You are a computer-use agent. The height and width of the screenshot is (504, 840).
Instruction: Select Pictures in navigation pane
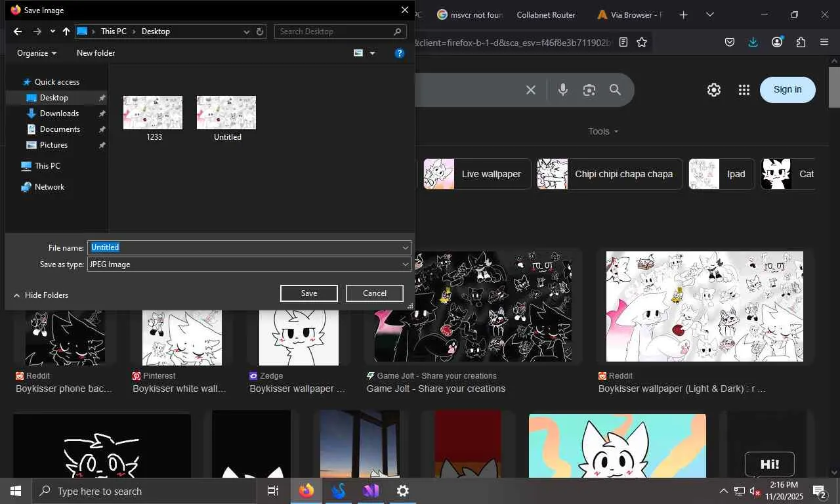coord(53,145)
